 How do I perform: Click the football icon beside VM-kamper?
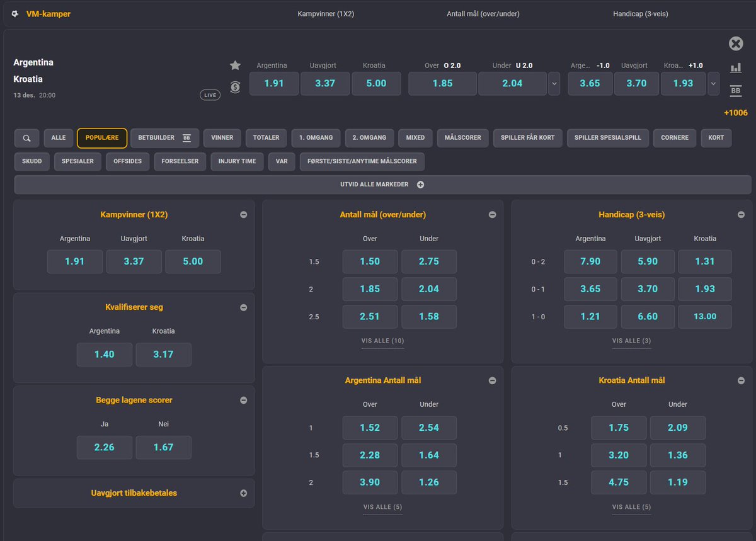click(15, 13)
